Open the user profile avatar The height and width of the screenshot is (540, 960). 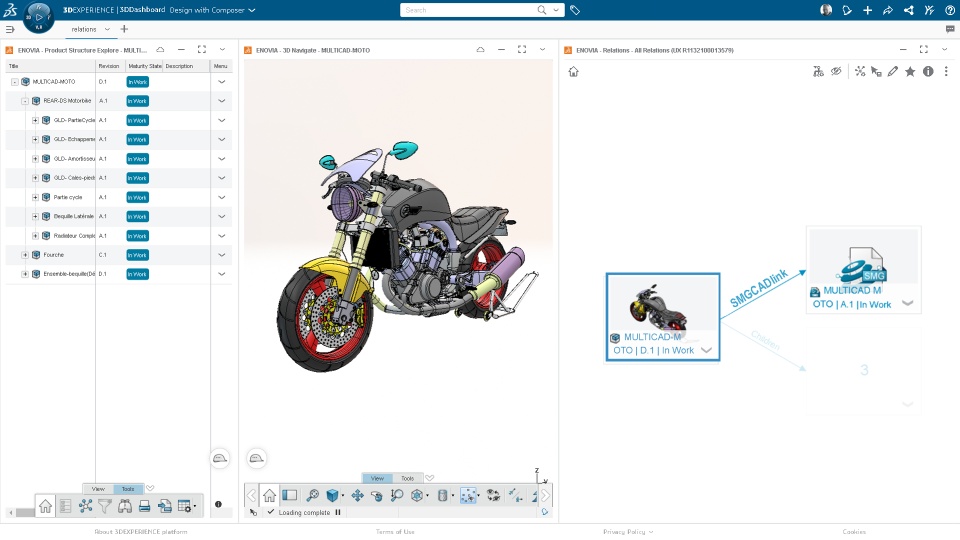coord(826,10)
